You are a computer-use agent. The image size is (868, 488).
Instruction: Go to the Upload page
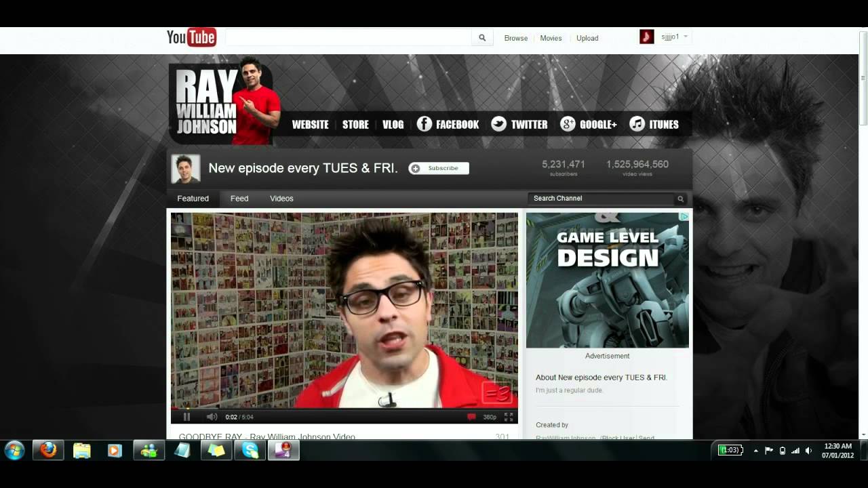tap(587, 38)
